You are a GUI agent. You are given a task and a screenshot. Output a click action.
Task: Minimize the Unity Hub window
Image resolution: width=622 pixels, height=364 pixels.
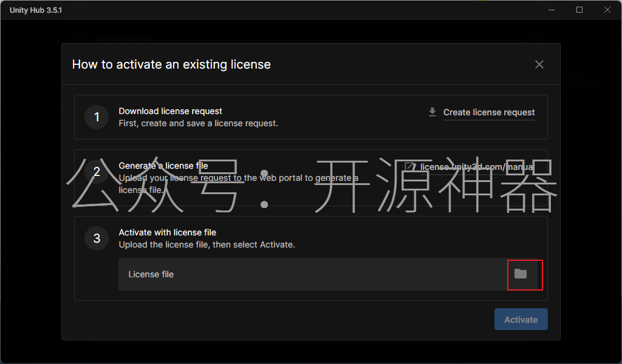[x=552, y=10]
